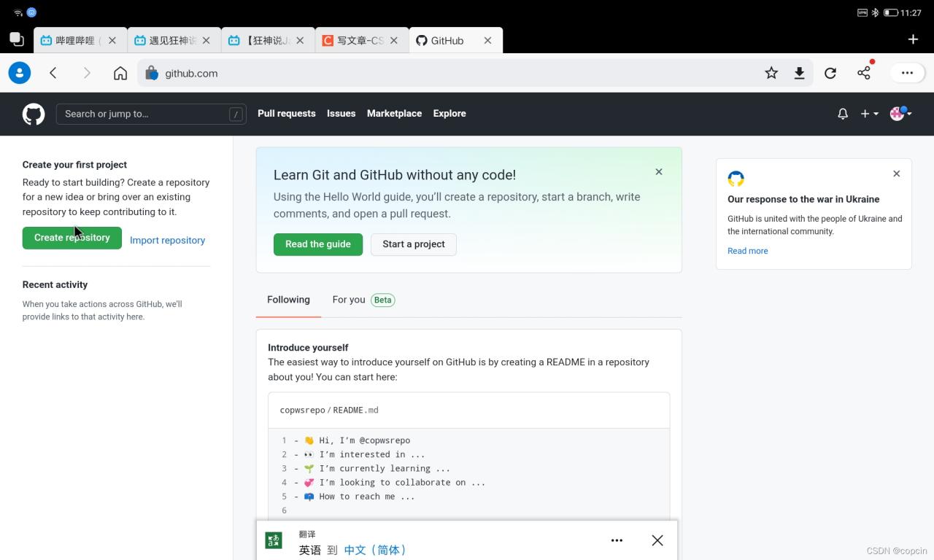Image resolution: width=934 pixels, height=560 pixels.
Task: Reload the github.com page
Action: tap(830, 73)
